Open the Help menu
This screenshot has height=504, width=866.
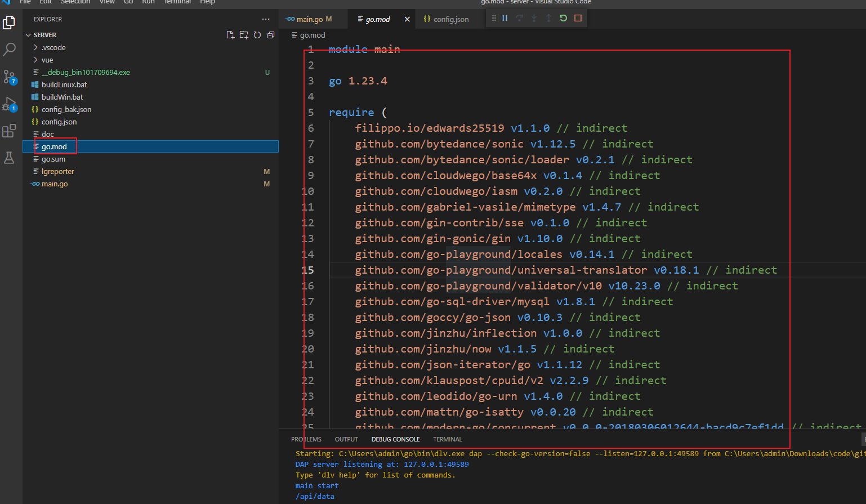[207, 2]
